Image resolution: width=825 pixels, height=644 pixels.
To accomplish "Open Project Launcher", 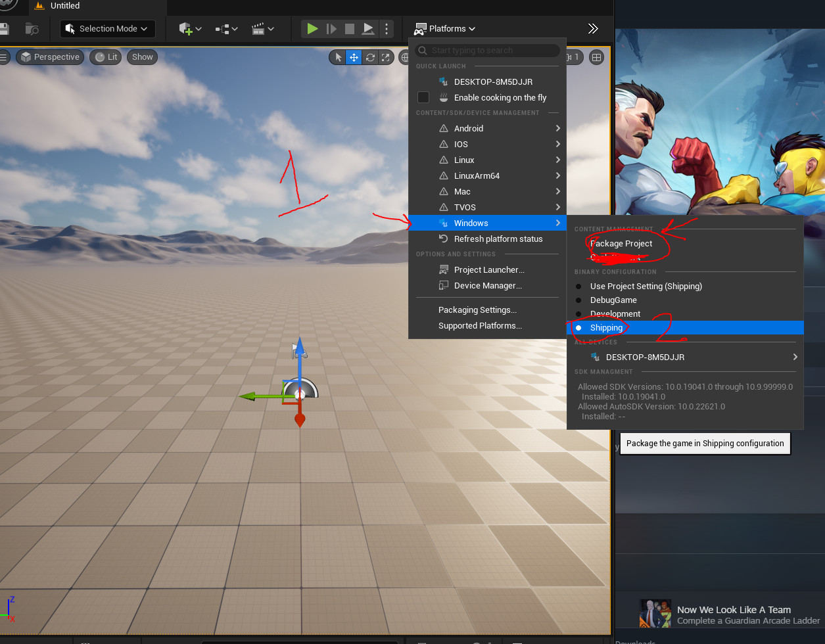I will tap(487, 269).
